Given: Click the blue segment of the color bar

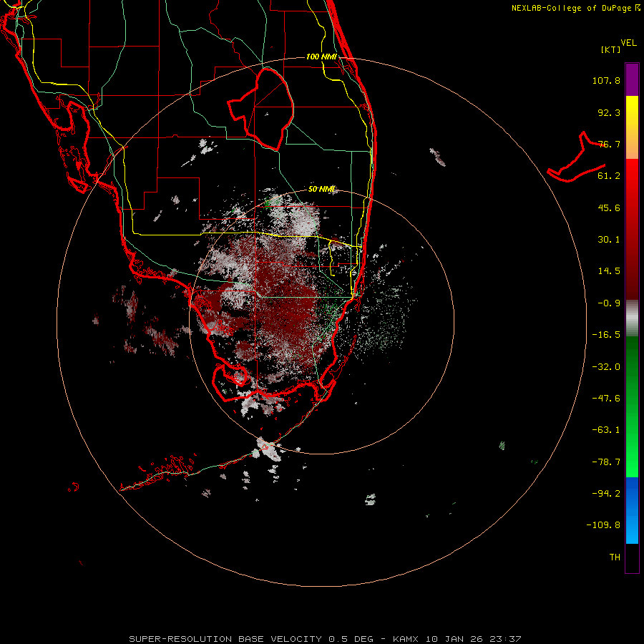Looking at the screenshot, I should [x=632, y=510].
